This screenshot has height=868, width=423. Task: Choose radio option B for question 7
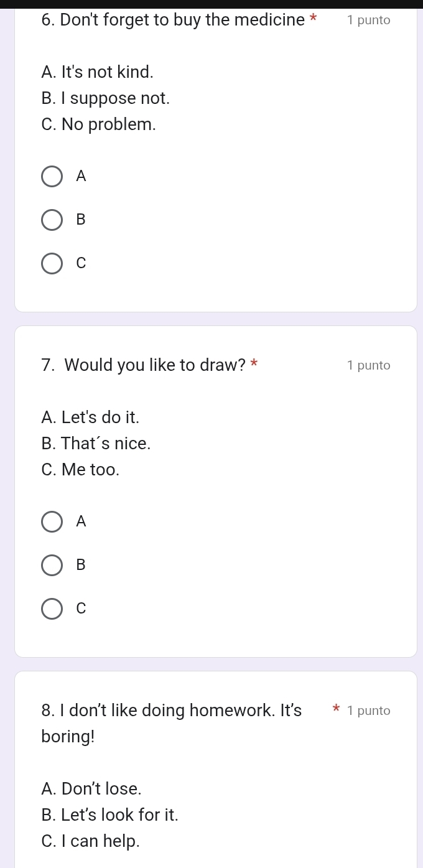pos(52,565)
